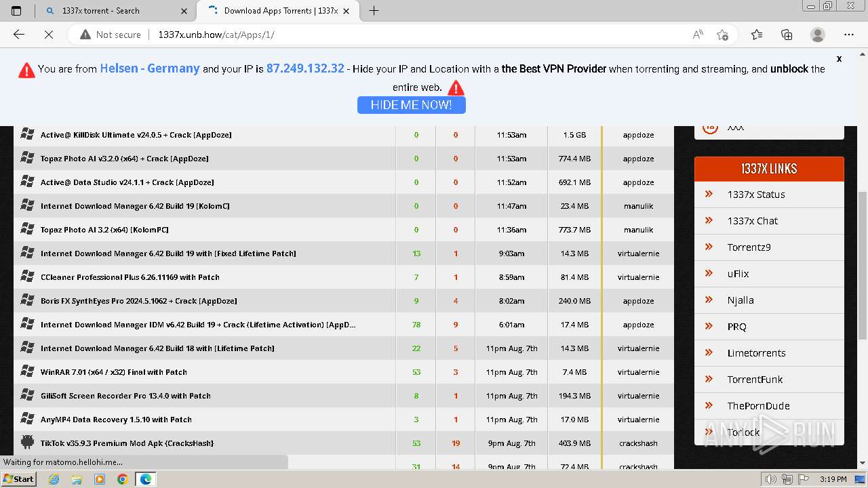Open uFlix sidebar link
This screenshot has height=488, width=868.
738,274
